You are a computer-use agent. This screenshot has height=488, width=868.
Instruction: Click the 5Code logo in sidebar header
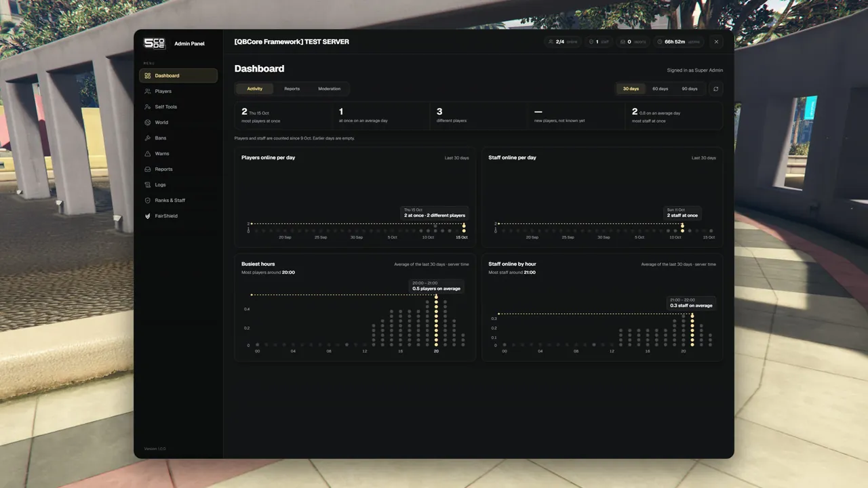[155, 43]
